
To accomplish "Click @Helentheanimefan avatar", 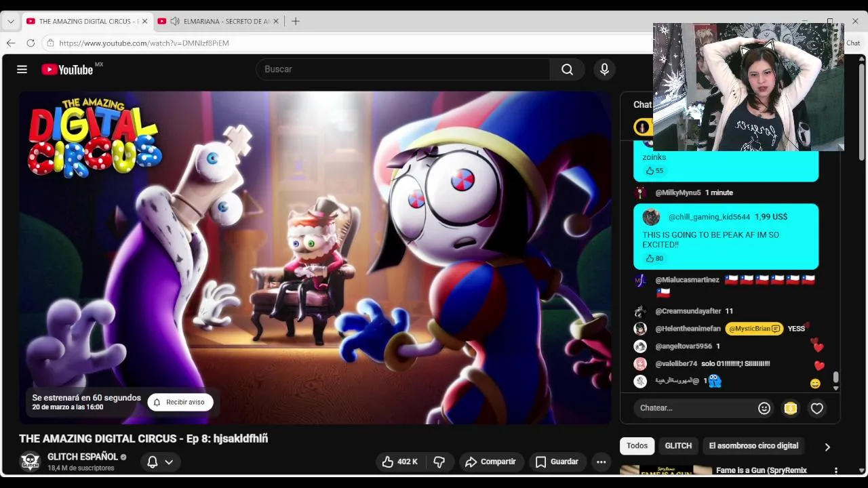I will tap(640, 329).
